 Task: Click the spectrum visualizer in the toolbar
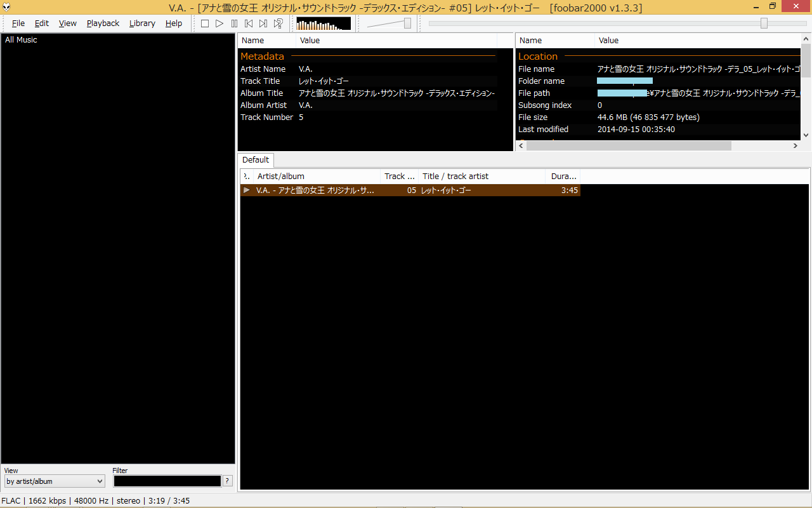pos(324,23)
